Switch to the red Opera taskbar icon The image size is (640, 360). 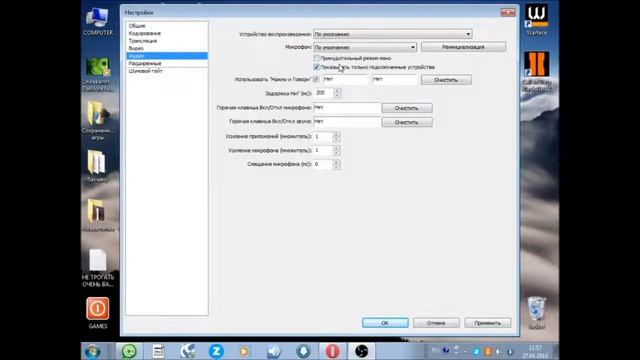click(332, 351)
